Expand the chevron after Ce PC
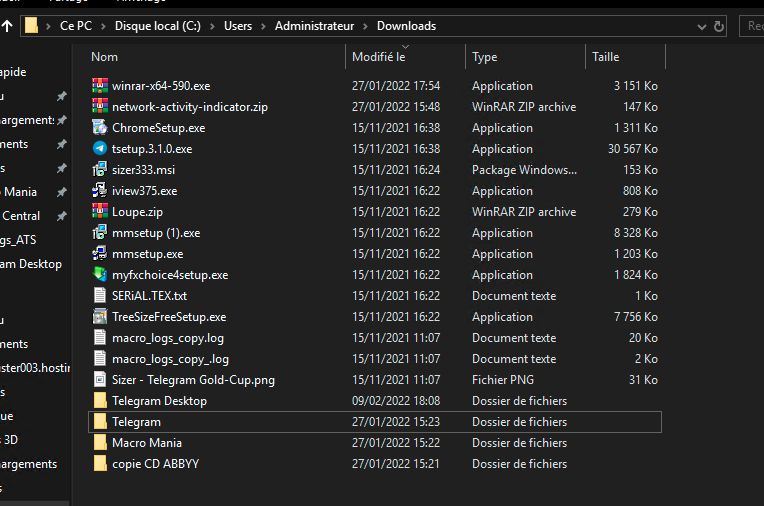This screenshot has width=764, height=506. (x=103, y=26)
